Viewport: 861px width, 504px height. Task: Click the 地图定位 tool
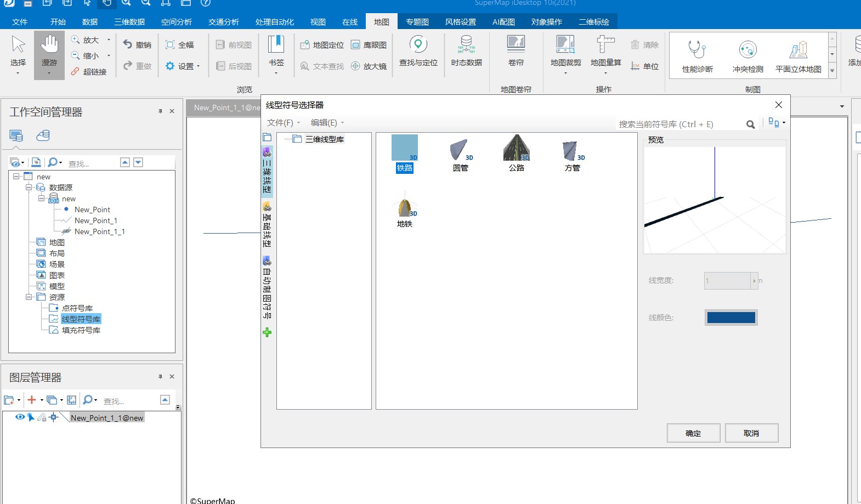322,45
